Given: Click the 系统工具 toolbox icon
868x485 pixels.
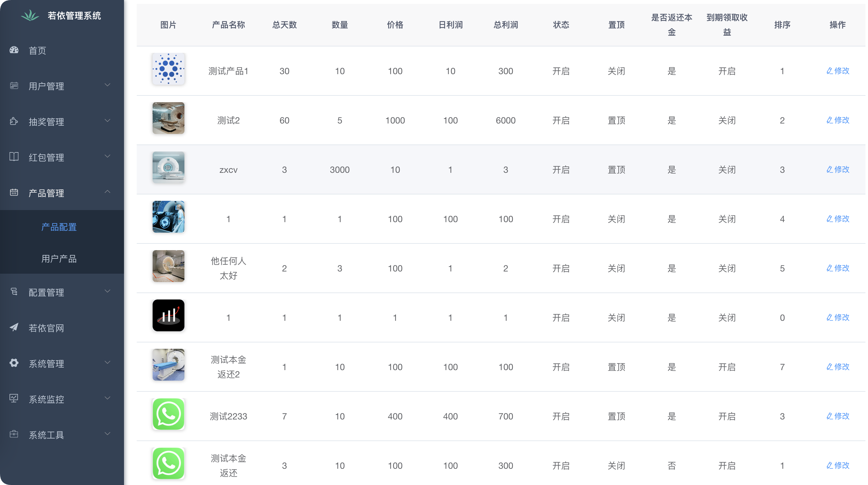Looking at the screenshot, I should pos(14,434).
